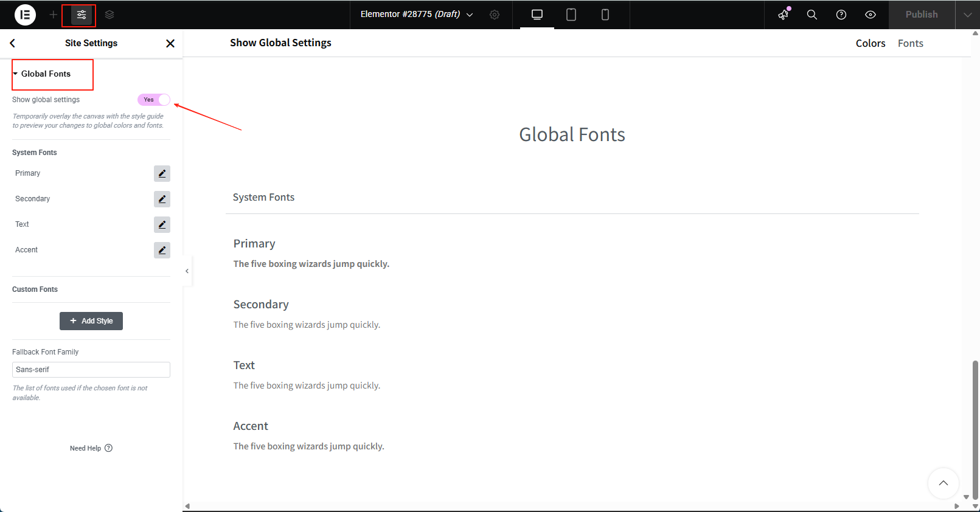Screen dimensions: 980x512
Task: Collapse the Global Fonts section
Action: (x=46, y=74)
